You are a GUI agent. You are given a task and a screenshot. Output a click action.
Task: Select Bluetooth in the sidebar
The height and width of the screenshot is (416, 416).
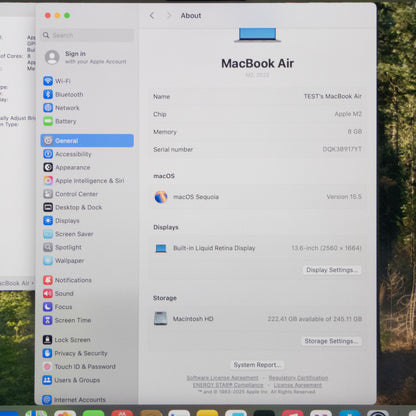coord(87,94)
